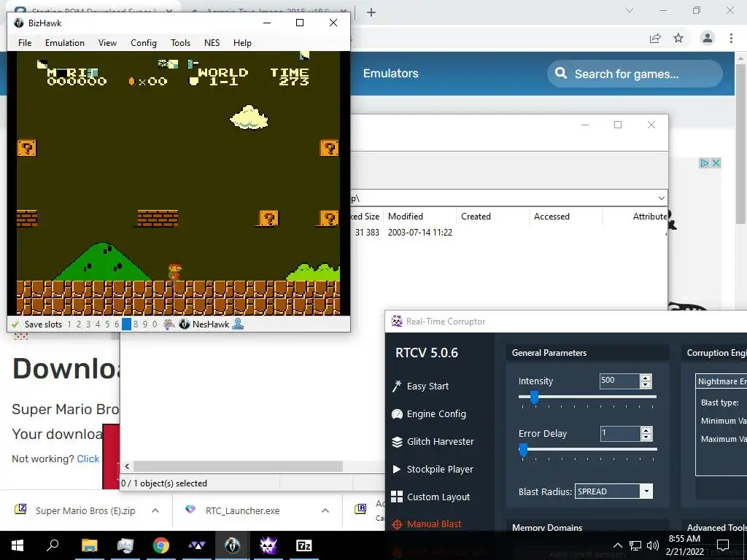Click the purple icon beside the NesHawk core icon
Viewport: 747px width, 560px height.
point(169,324)
